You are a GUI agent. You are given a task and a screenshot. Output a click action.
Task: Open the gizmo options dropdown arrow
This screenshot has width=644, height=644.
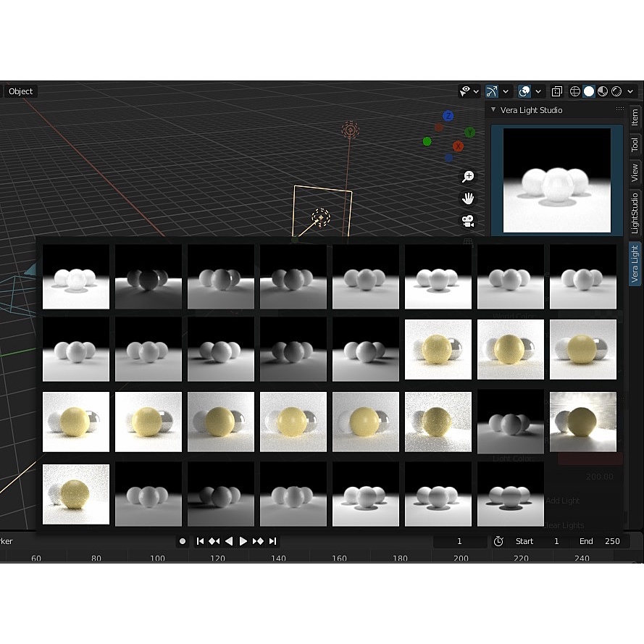tap(506, 91)
